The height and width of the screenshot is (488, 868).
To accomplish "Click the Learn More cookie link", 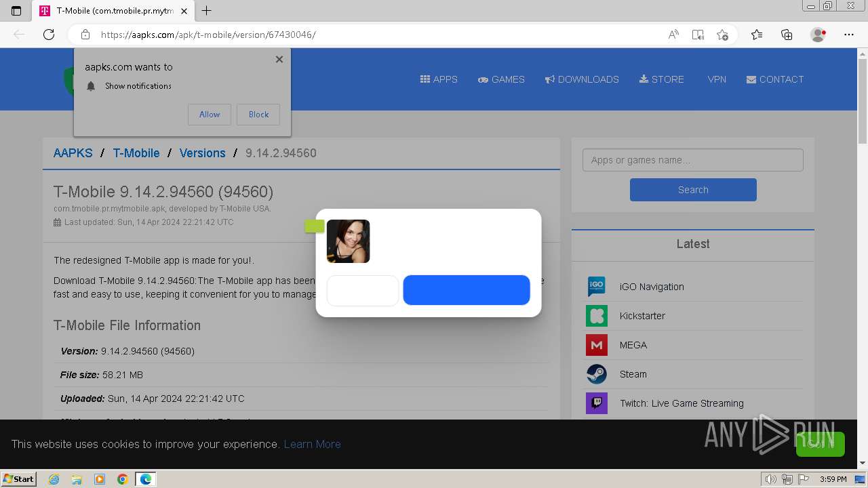I will coord(312,444).
